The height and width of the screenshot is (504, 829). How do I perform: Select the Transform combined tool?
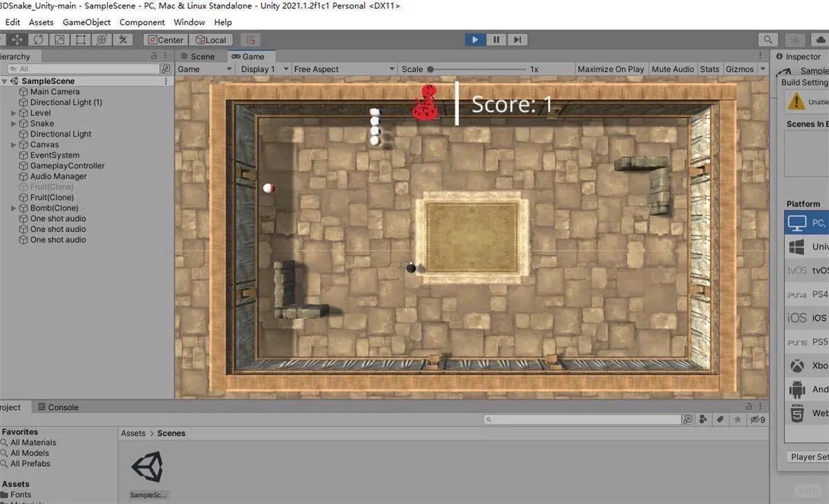tap(102, 39)
